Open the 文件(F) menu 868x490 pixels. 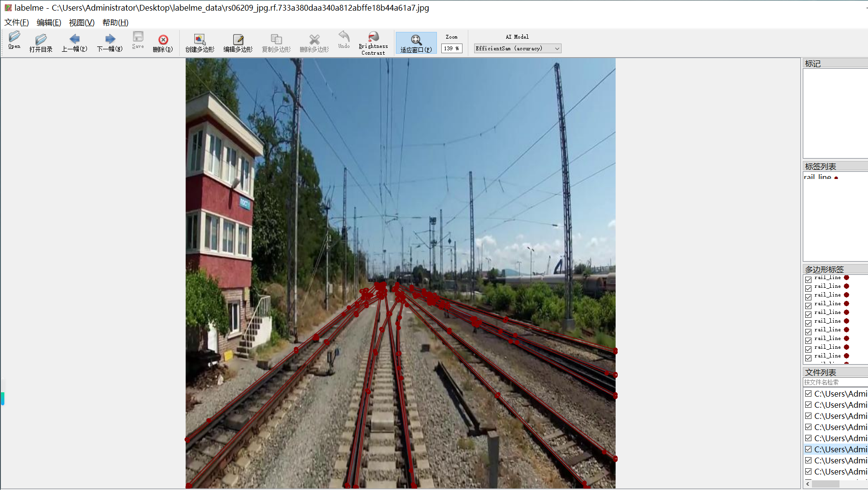click(16, 22)
